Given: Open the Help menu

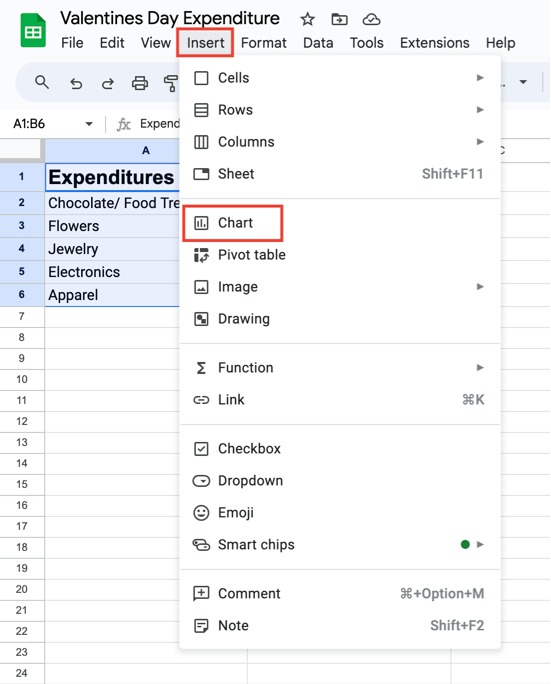Looking at the screenshot, I should (500, 43).
